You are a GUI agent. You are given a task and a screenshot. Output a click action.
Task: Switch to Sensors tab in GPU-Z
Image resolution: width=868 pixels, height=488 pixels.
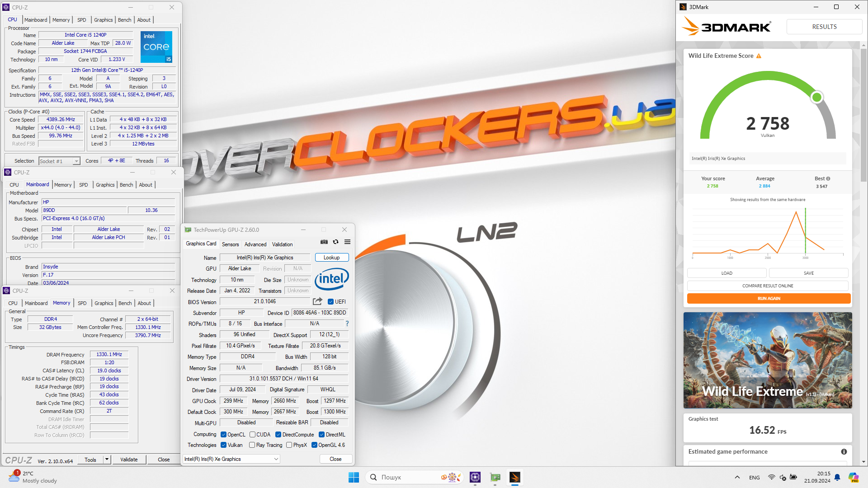pyautogui.click(x=230, y=244)
